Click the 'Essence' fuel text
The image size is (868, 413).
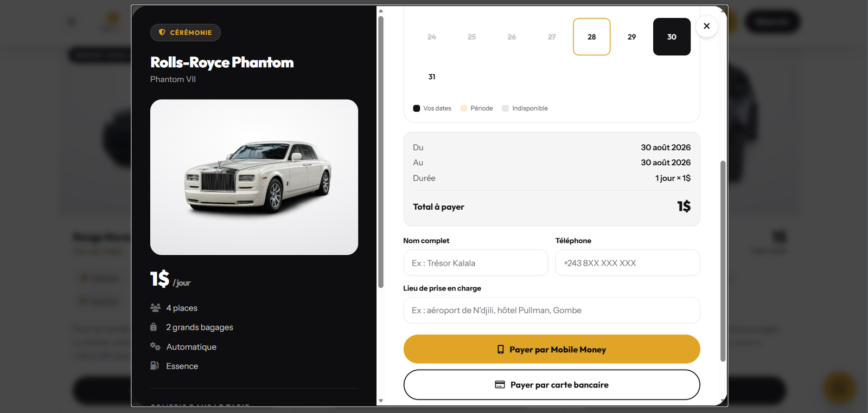click(182, 366)
